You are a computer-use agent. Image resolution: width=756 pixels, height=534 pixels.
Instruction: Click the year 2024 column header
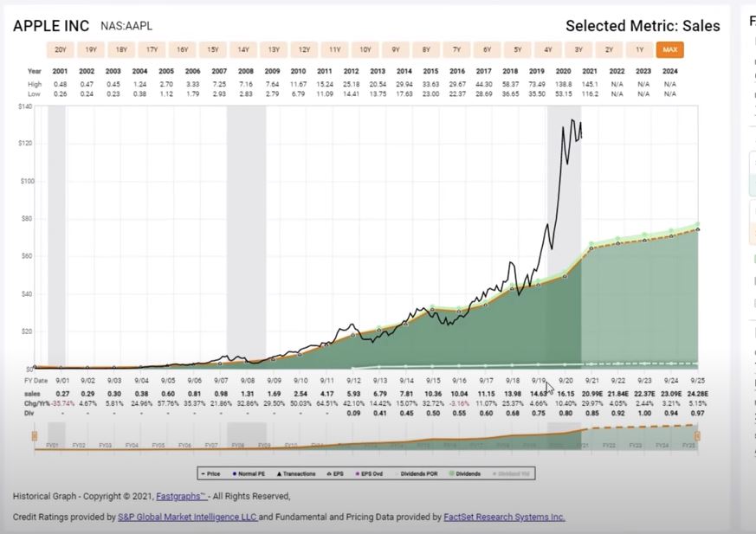pyautogui.click(x=669, y=71)
